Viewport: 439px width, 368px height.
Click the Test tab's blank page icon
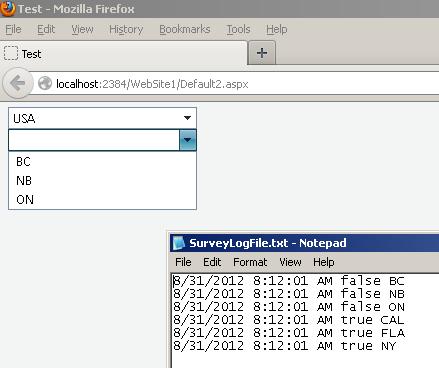(x=11, y=53)
